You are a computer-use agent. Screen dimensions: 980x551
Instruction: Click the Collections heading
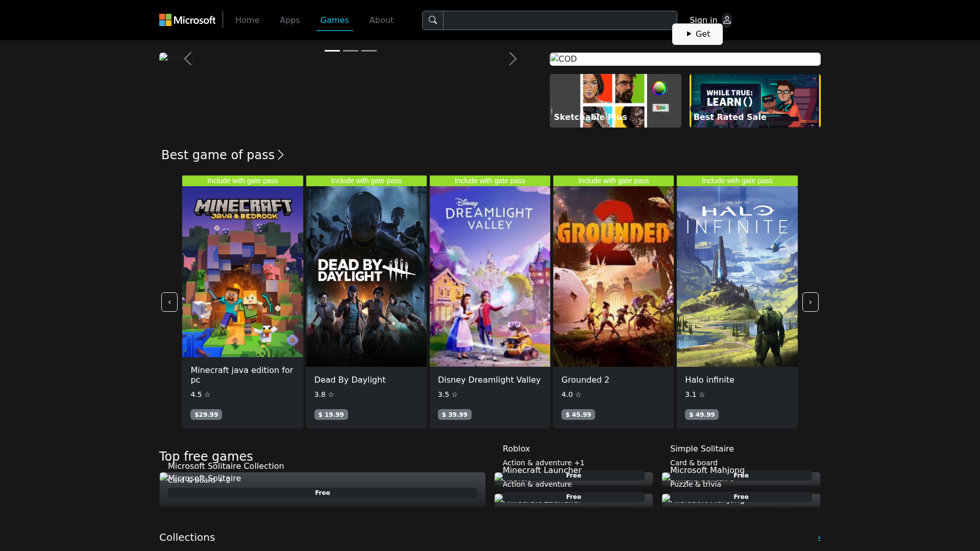[x=187, y=538]
